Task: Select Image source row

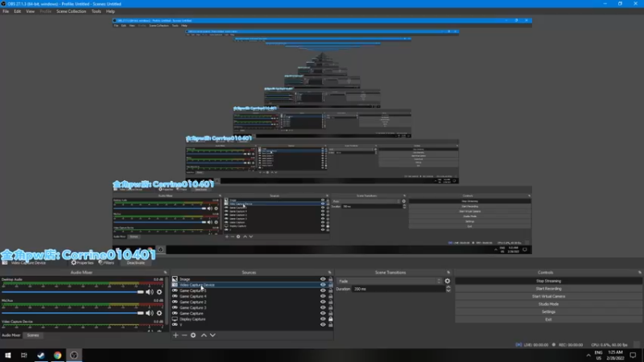Action: tap(252, 279)
